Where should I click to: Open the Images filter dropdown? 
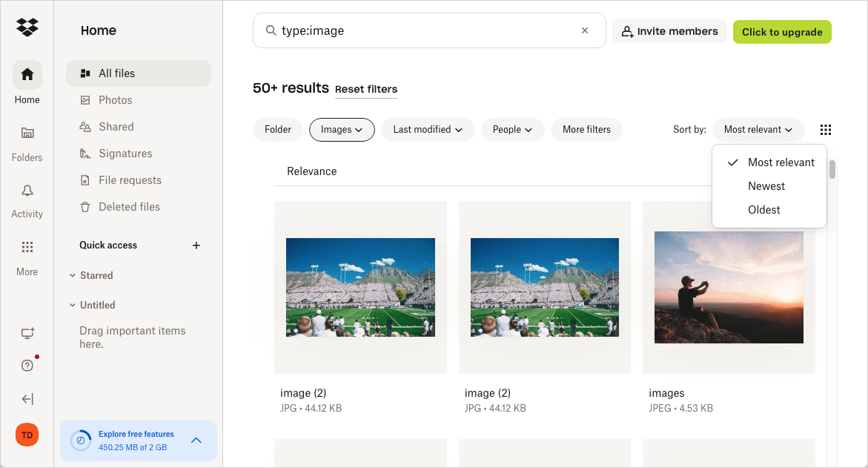[342, 130]
